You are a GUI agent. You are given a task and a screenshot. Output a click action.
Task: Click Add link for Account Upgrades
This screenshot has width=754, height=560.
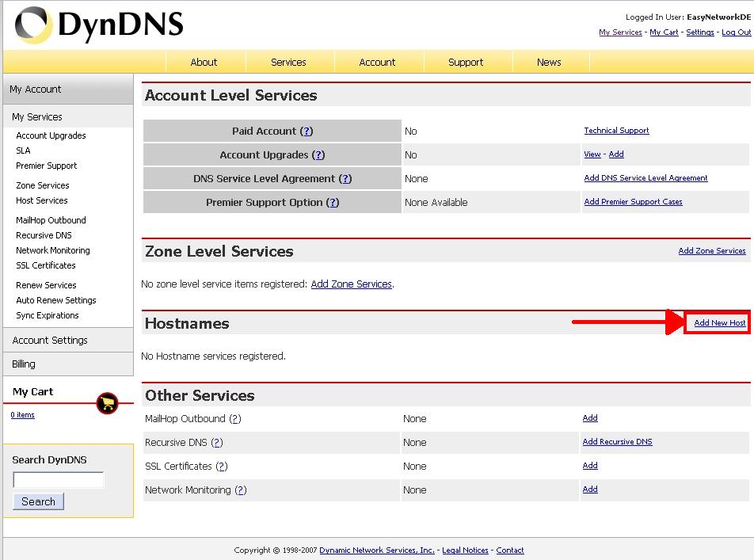(x=616, y=154)
